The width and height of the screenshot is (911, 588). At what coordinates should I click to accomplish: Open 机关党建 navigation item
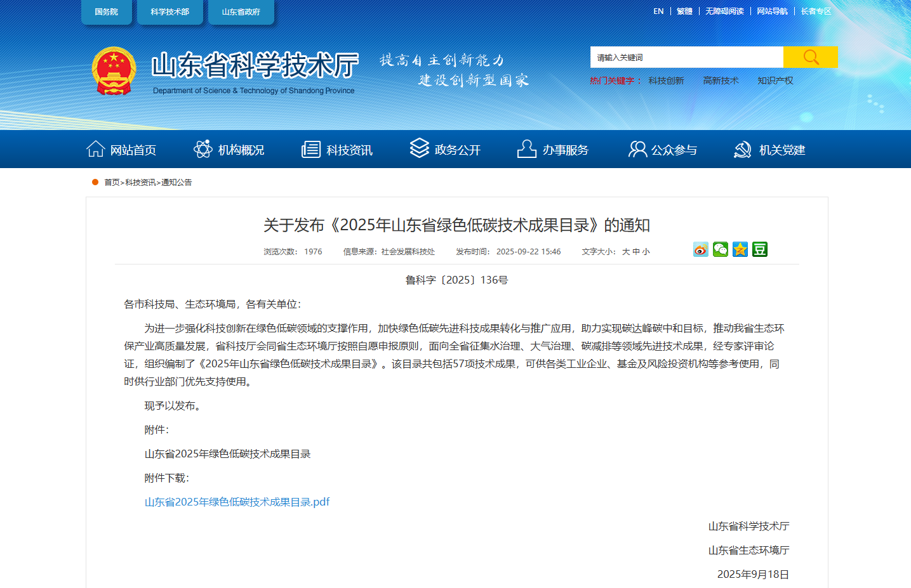point(769,150)
